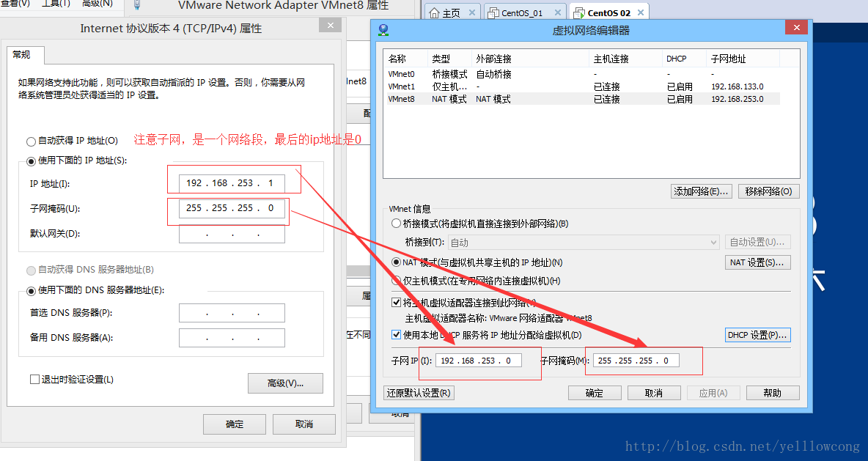Image resolution: width=868 pixels, height=461 pixels.
Task: Select NAT 模式 radio button
Action: 396,262
